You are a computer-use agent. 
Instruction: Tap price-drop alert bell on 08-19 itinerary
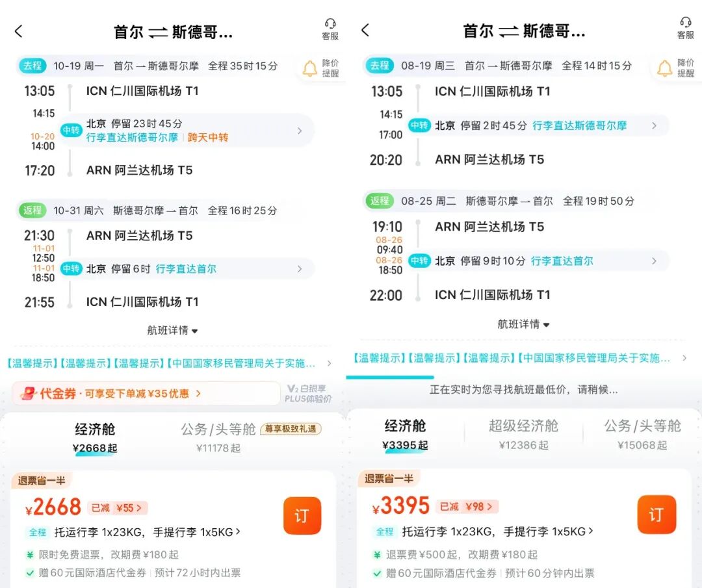(664, 68)
